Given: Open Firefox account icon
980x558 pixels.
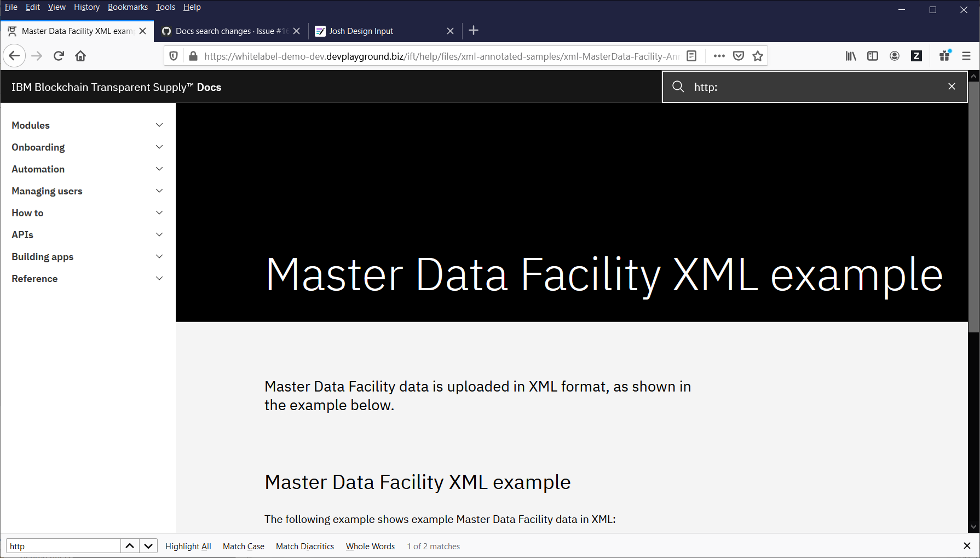Looking at the screenshot, I should 895,56.
